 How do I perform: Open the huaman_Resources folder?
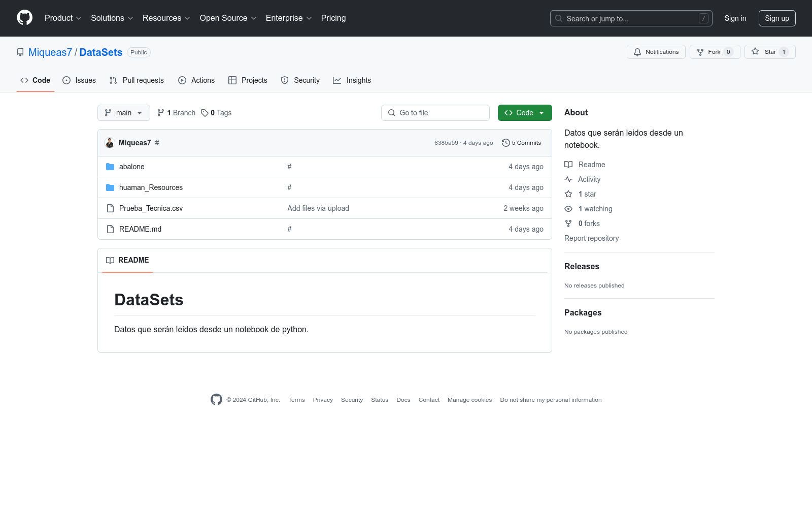151,187
